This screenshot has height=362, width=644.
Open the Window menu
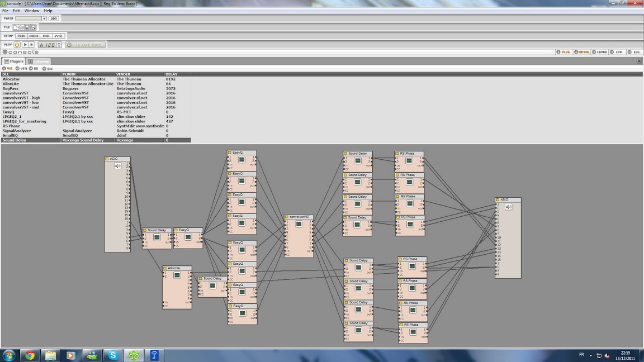(32, 11)
